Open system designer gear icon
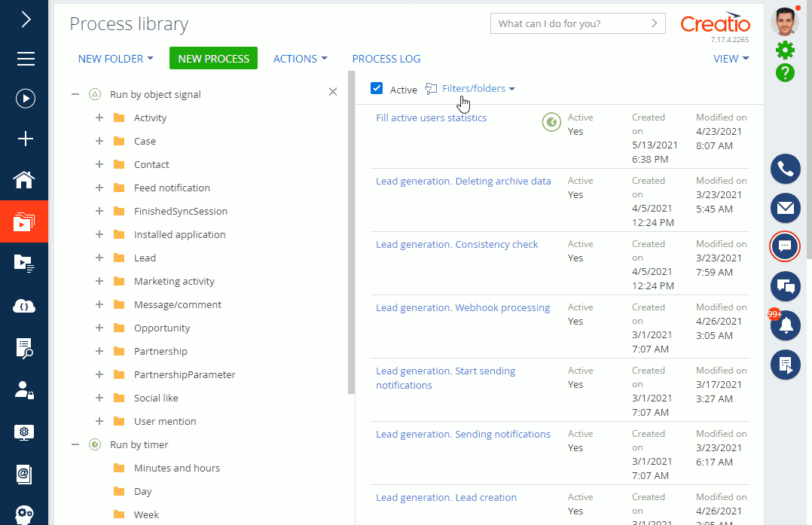The height and width of the screenshot is (525, 812). pos(785,50)
